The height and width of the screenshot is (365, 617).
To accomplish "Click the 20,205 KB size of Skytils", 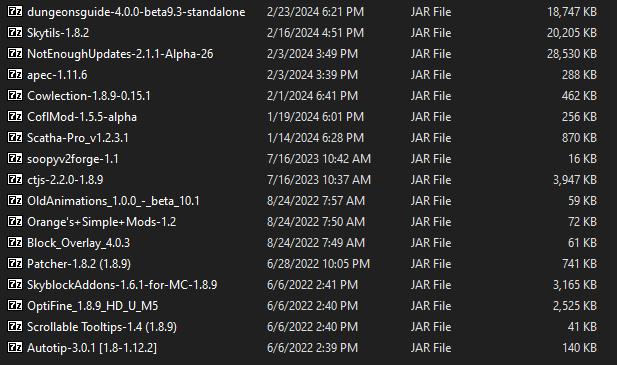I will 572,33.
